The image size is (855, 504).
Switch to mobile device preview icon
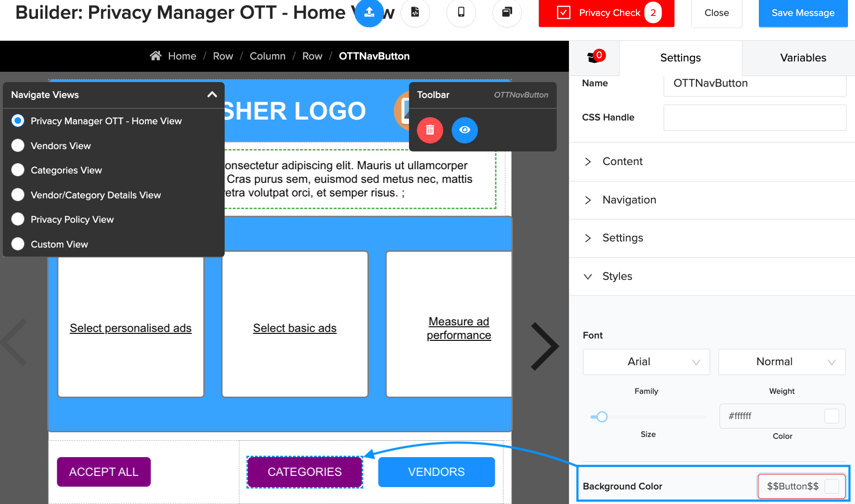(461, 13)
